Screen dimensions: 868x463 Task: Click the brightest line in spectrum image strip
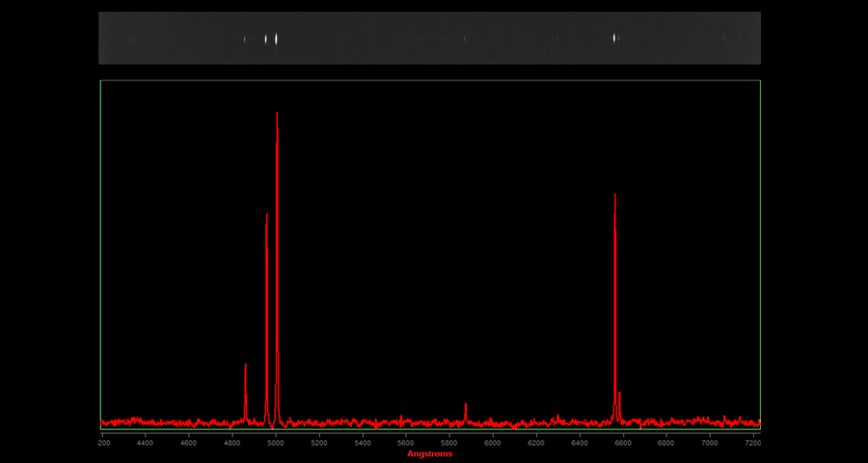[276, 39]
